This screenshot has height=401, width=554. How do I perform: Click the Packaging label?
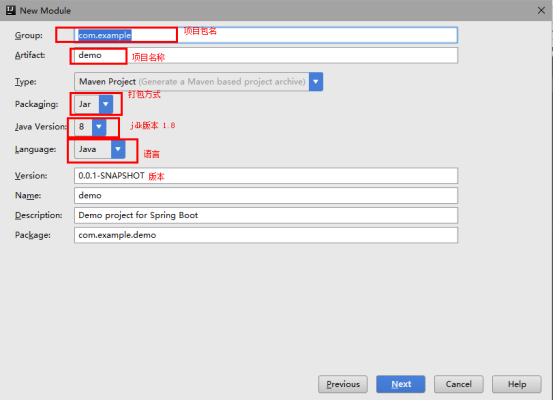(36, 104)
